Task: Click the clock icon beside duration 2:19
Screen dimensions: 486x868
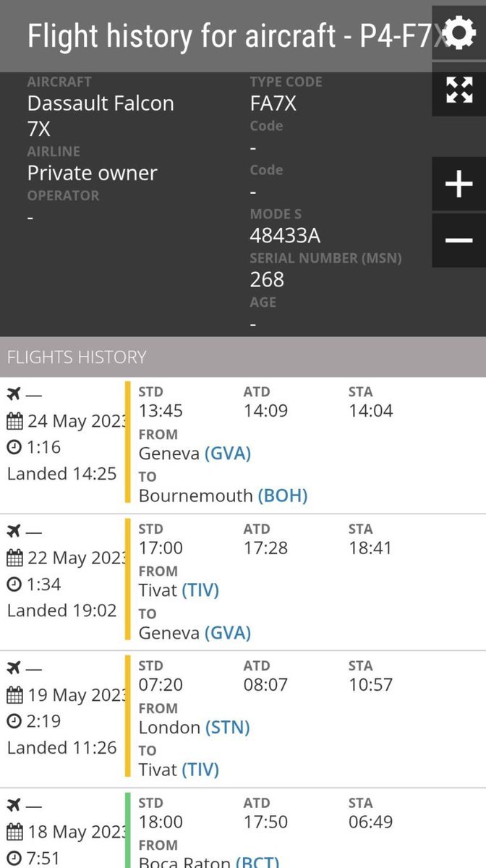Action: pos(14,721)
